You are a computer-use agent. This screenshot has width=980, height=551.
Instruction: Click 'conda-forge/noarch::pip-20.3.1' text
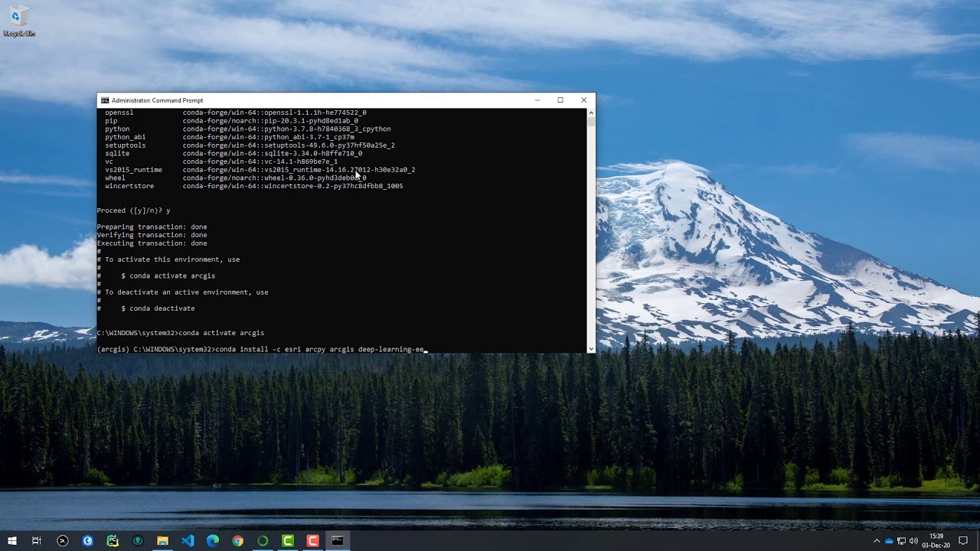tap(270, 121)
